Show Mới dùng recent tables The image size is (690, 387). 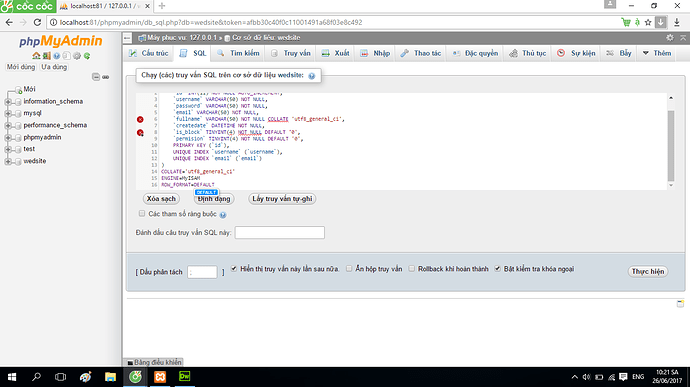21,67
